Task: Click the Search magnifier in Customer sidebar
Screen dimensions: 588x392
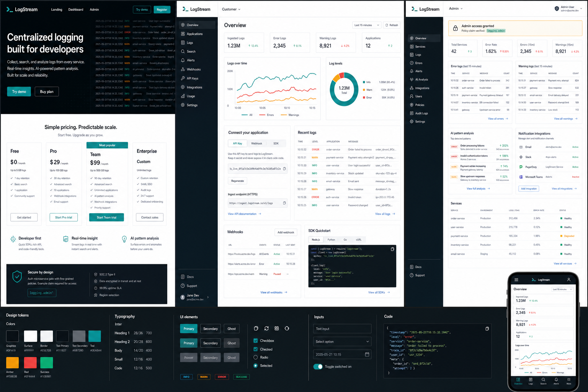Action: click(183, 51)
